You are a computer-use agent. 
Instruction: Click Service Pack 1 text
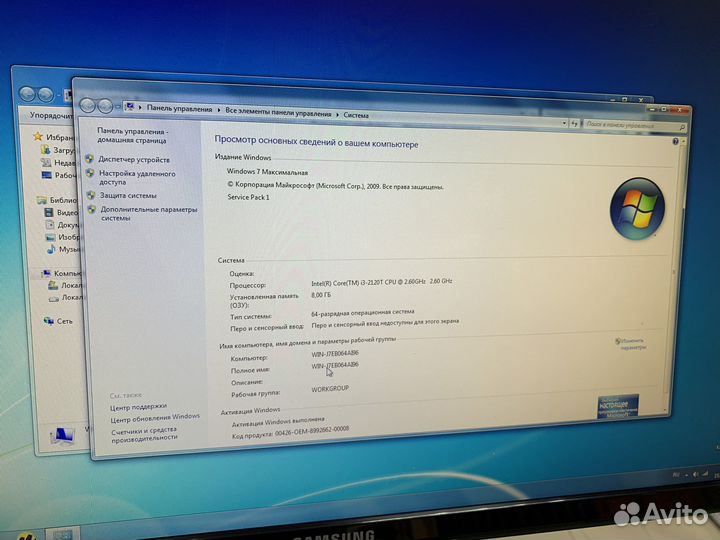(x=248, y=197)
